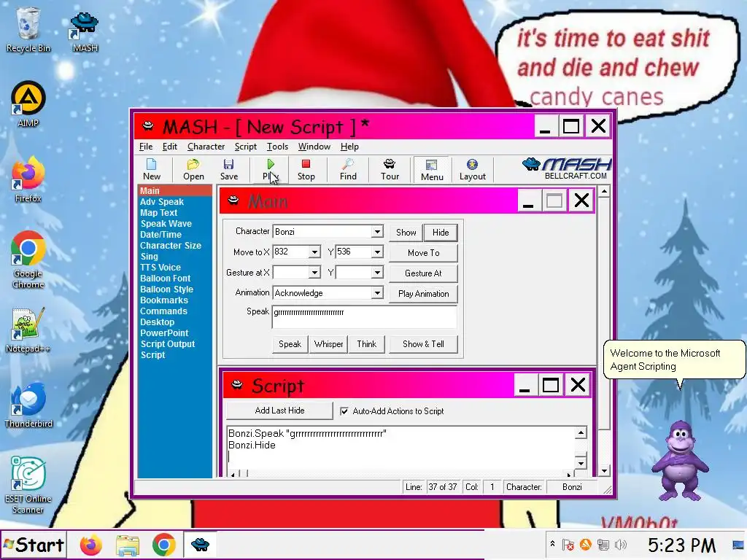Open the Layout toolbar option

(472, 169)
